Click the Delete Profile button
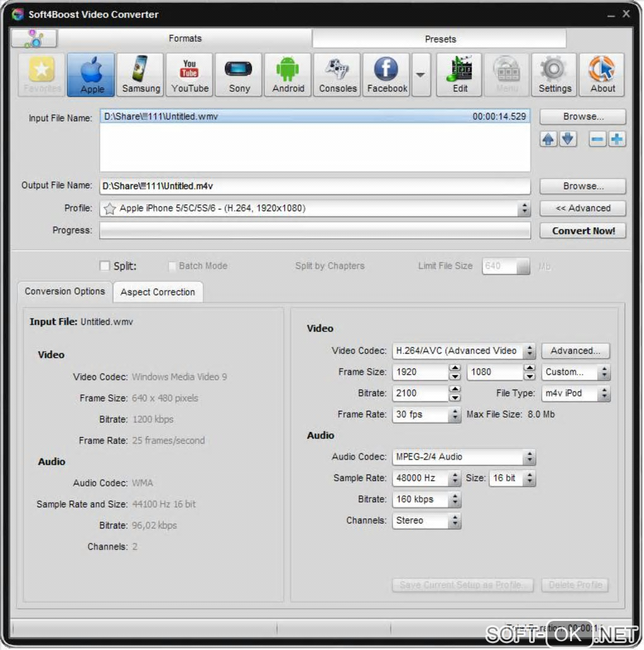Viewport: 644px width, 650px height. tap(575, 585)
